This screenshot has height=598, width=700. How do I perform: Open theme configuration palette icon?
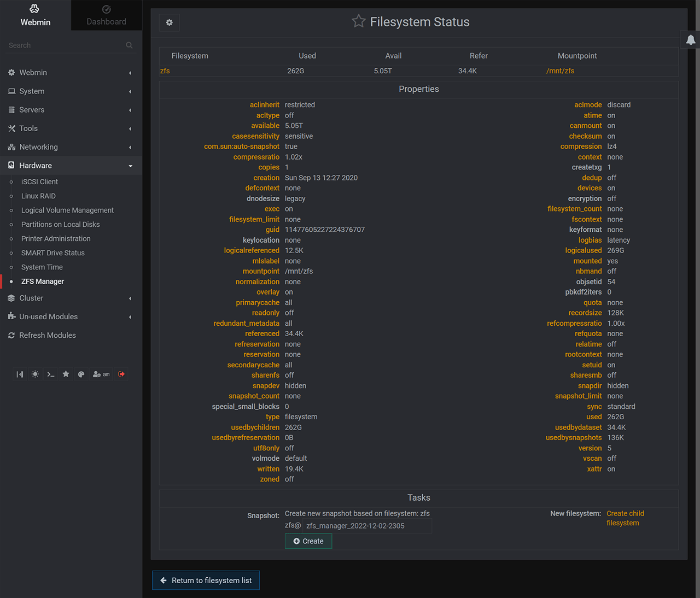tap(81, 374)
